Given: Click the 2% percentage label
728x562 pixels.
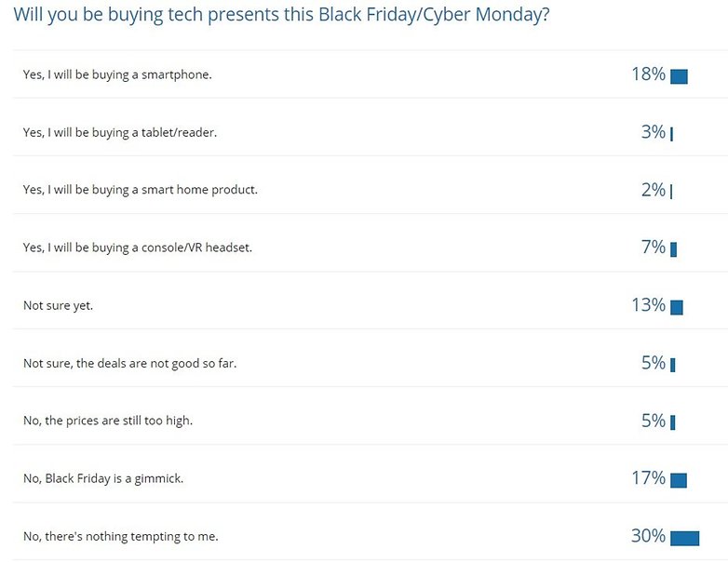Looking at the screenshot, I should pos(654,190).
